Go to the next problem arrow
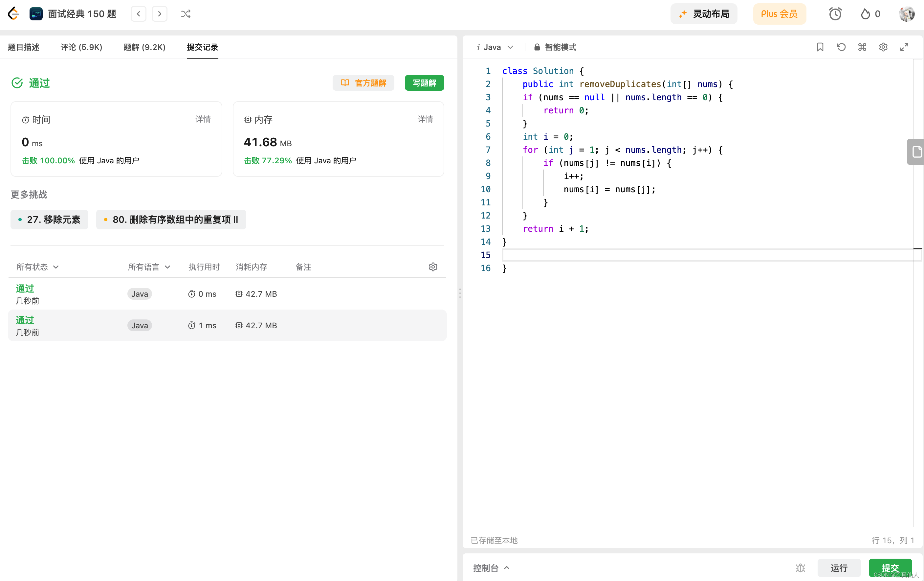The width and height of the screenshot is (924, 581). coord(160,14)
